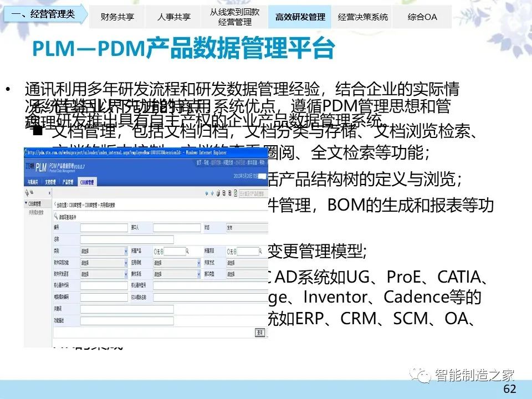Click the magnifier icon beside 所属产品 field

(x=187, y=252)
